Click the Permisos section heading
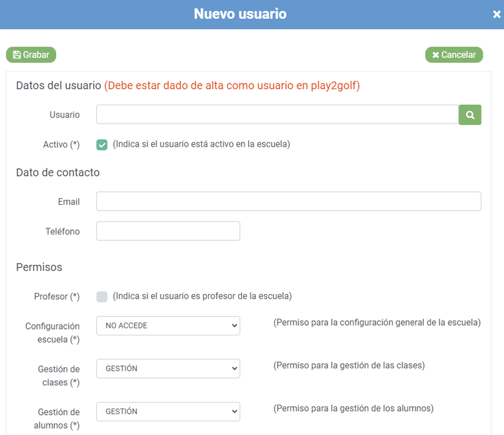The width and height of the screenshot is (504, 435). point(39,267)
